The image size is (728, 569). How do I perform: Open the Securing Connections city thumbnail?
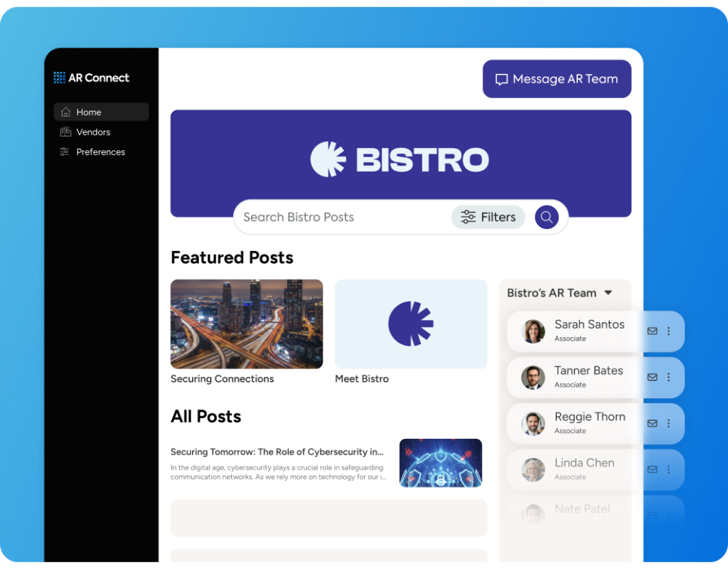[247, 324]
